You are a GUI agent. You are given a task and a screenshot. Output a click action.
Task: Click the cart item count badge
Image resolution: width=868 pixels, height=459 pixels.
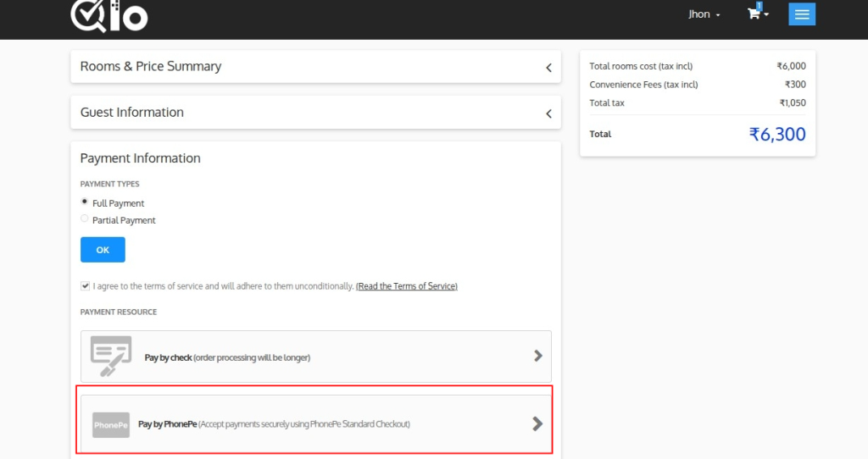point(759,6)
